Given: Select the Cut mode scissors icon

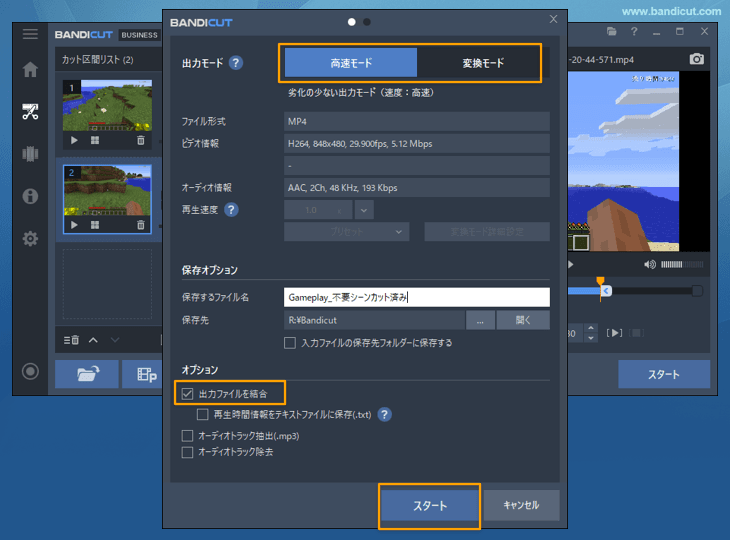Looking at the screenshot, I should point(30,112).
